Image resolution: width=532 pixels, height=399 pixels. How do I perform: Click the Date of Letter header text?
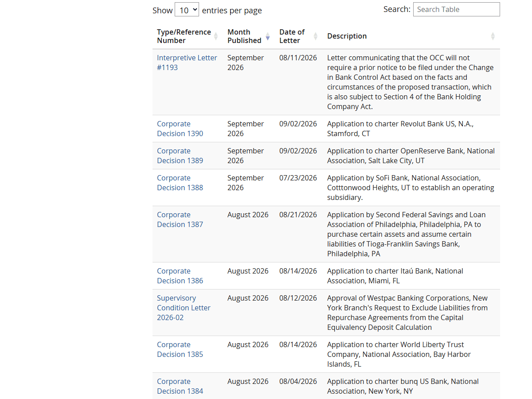coord(292,36)
